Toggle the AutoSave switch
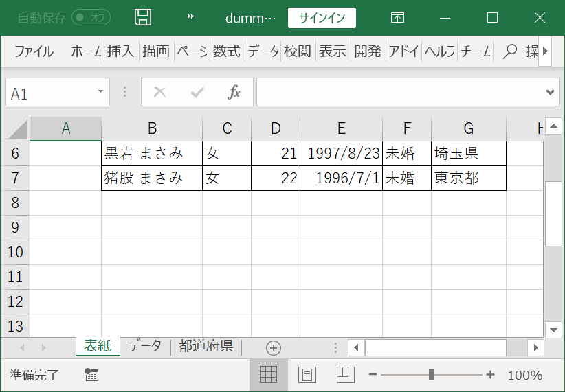Viewport: 565px width, 392px height. (91, 17)
